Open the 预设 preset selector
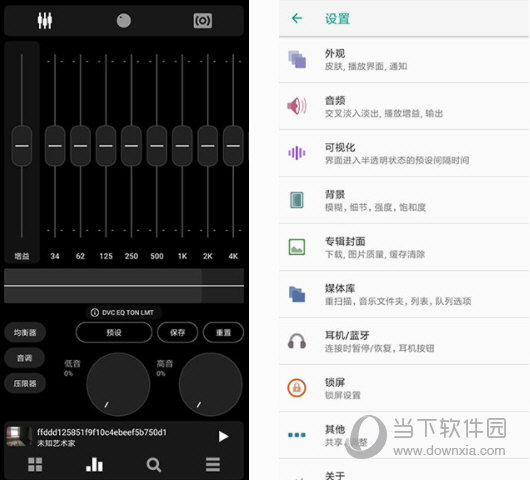Viewport: 530px width, 480px height. (x=114, y=333)
